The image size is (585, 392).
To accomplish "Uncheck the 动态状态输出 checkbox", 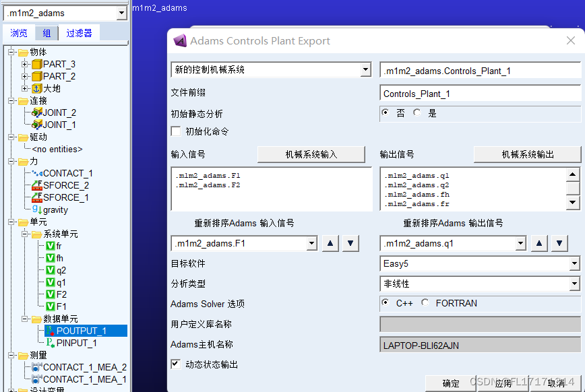I will pos(176,364).
